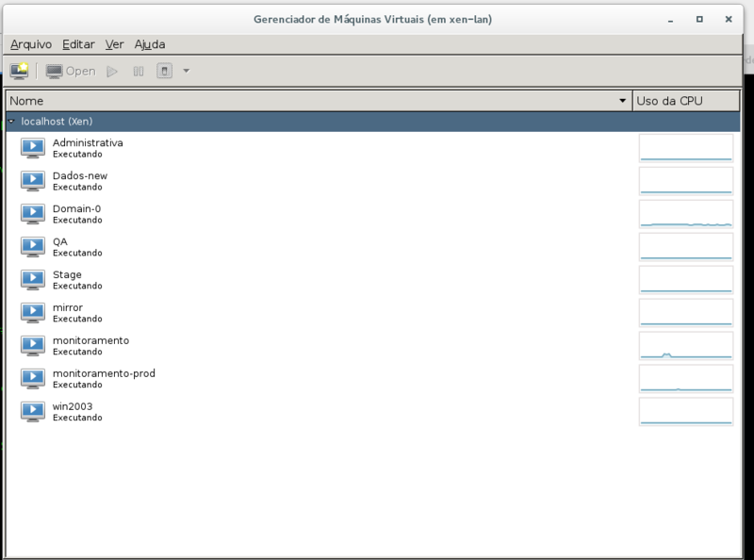This screenshot has height=560, width=754.
Task: Select the monitoramento-prod VM name
Action: (x=104, y=373)
